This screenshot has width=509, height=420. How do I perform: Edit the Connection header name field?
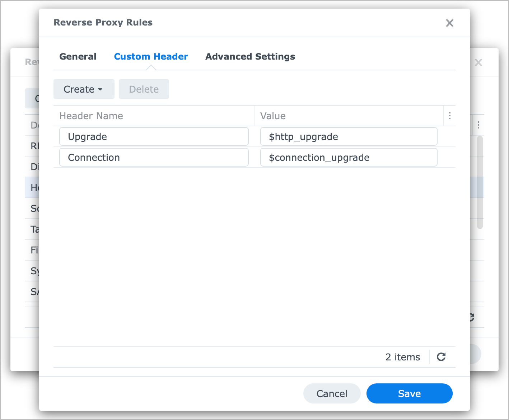154,157
